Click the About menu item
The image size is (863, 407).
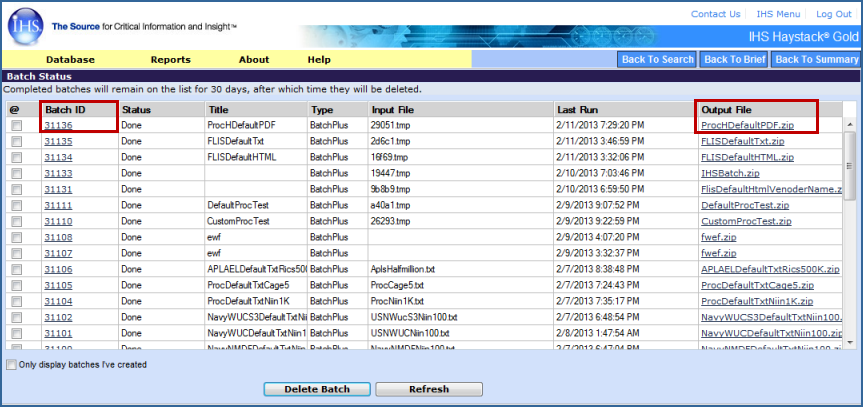254,60
